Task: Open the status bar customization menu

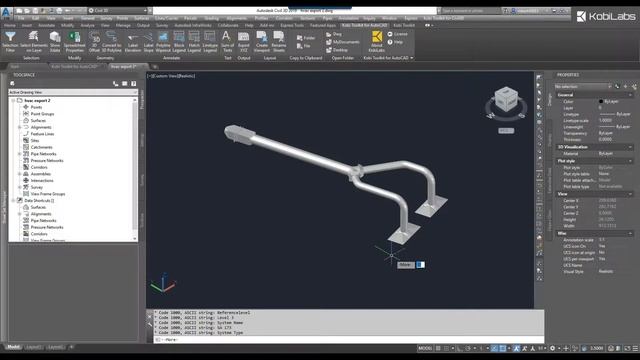Action: 635,348
